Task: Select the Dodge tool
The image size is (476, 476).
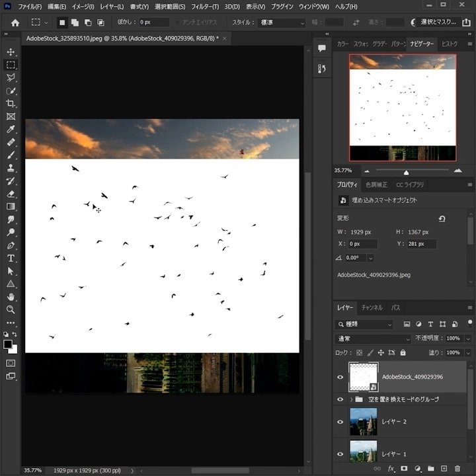Action: [11, 233]
